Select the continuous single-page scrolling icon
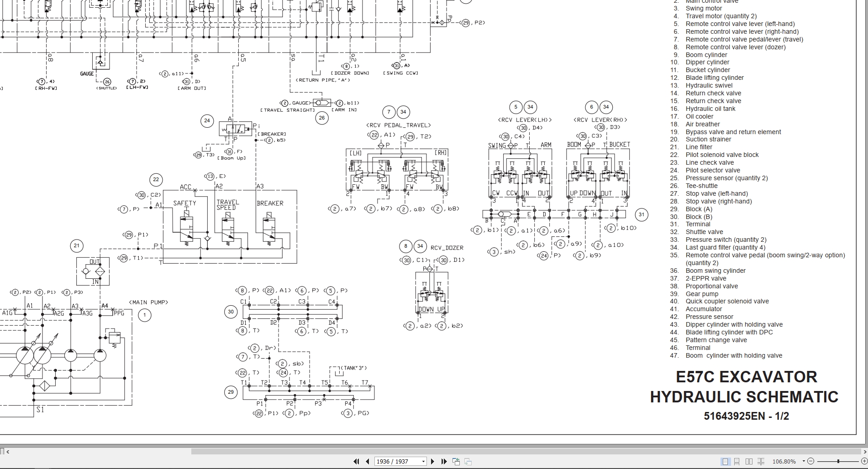The width and height of the screenshot is (868, 469). [736, 461]
